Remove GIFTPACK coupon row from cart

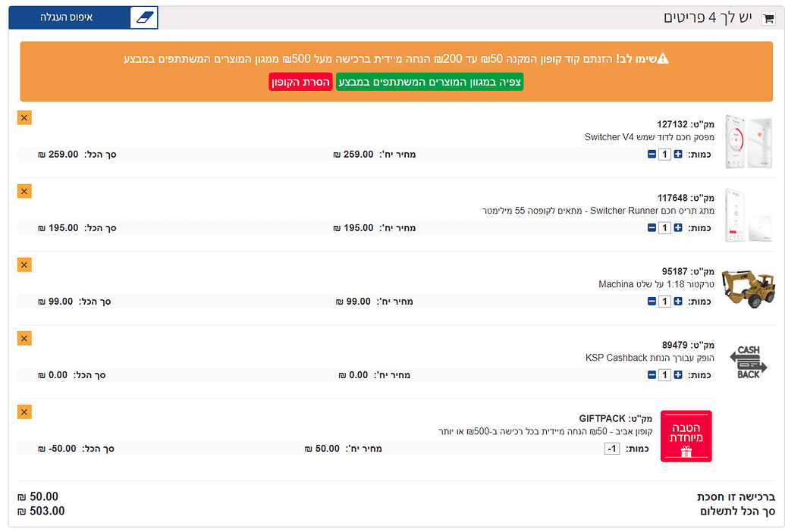pyautogui.click(x=24, y=412)
